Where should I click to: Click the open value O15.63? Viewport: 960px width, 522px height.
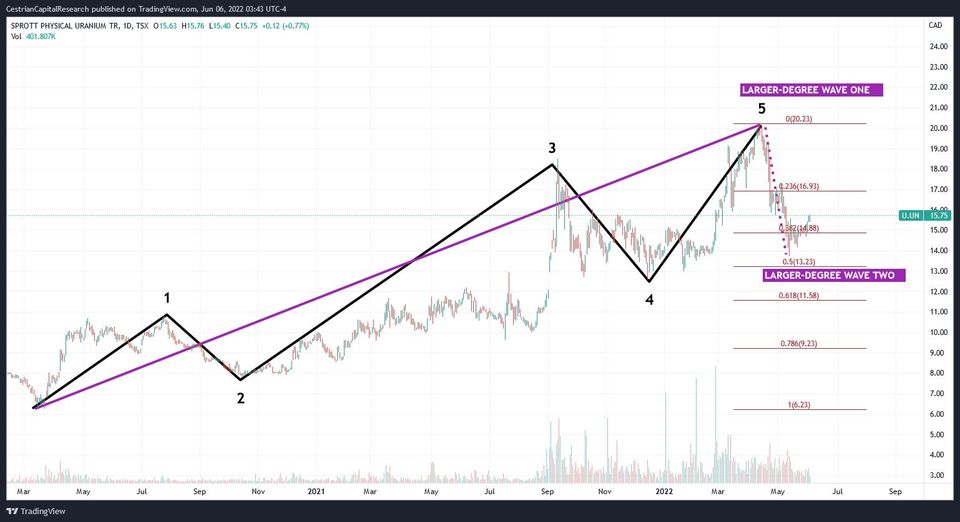(x=165, y=26)
